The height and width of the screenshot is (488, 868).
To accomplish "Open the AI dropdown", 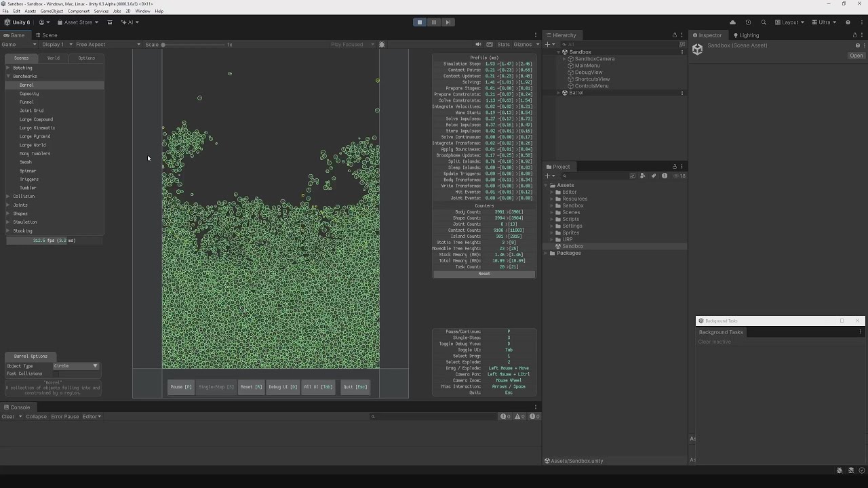I will pyautogui.click(x=130, y=22).
